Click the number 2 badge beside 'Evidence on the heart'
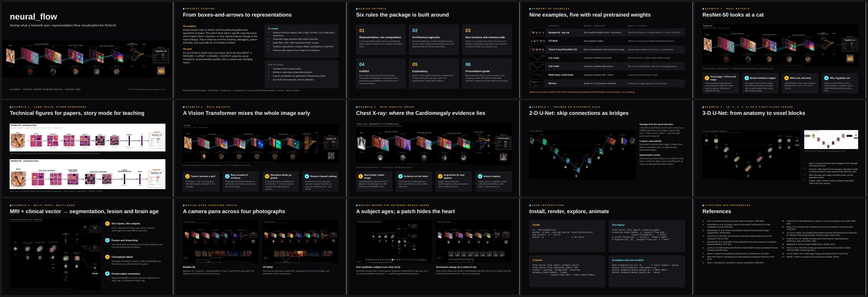This screenshot has width=868, height=297. coord(400,176)
